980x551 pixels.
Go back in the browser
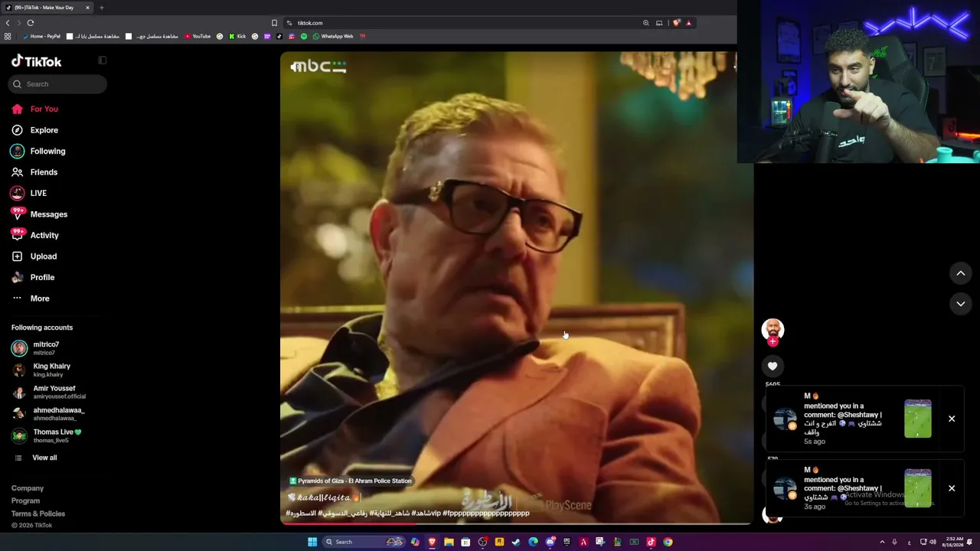pos(8,23)
